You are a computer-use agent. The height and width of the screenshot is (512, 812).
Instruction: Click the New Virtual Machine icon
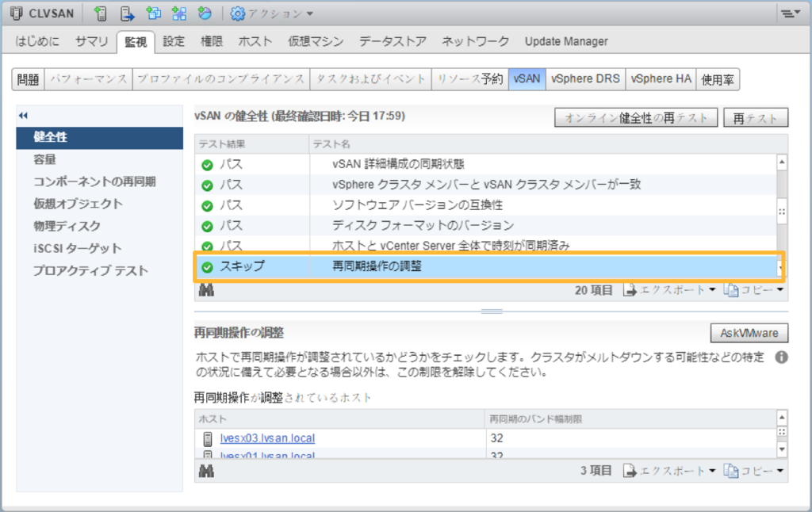coord(153,13)
